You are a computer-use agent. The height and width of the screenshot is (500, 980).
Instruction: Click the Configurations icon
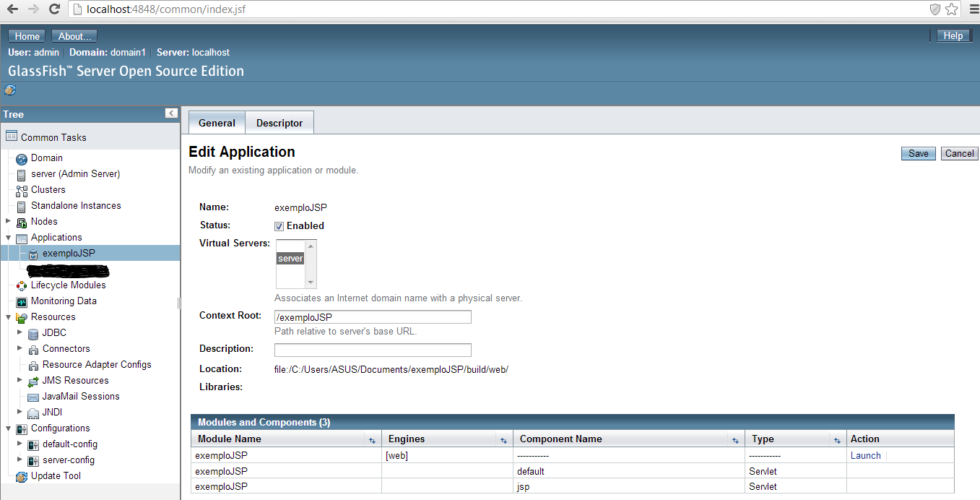(22, 428)
